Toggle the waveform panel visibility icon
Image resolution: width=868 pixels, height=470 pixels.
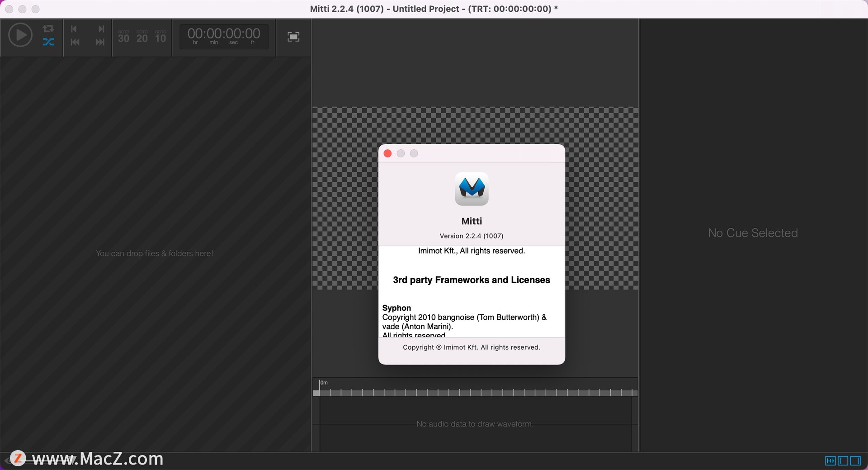coord(830,461)
